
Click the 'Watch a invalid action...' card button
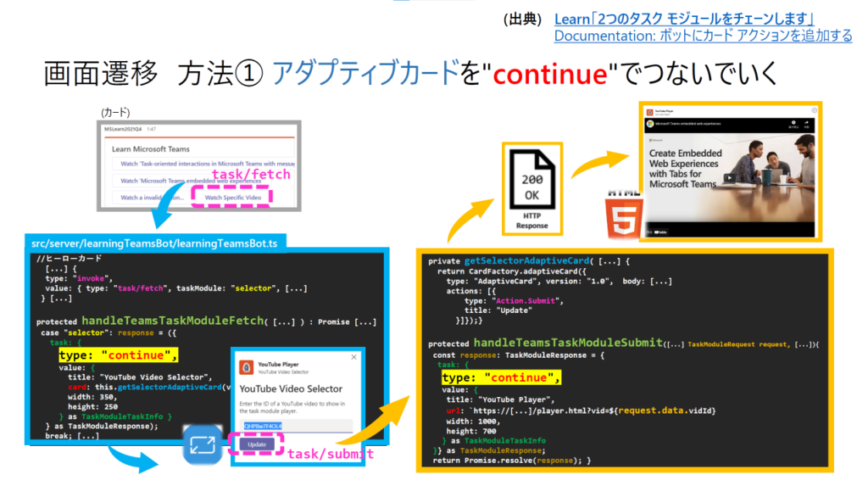click(151, 198)
